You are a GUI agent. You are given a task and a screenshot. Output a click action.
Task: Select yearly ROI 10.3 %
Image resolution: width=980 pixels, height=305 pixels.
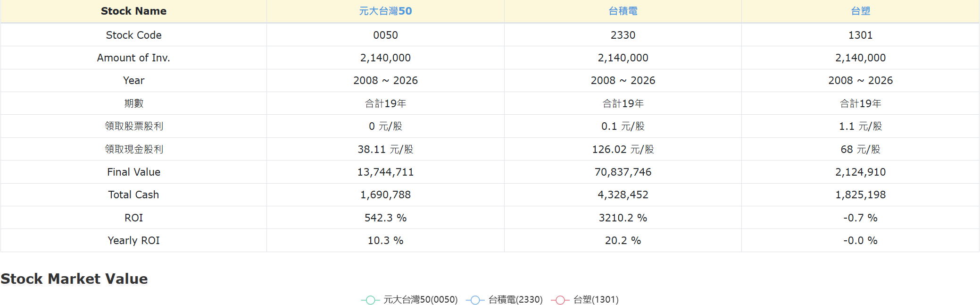click(385, 240)
